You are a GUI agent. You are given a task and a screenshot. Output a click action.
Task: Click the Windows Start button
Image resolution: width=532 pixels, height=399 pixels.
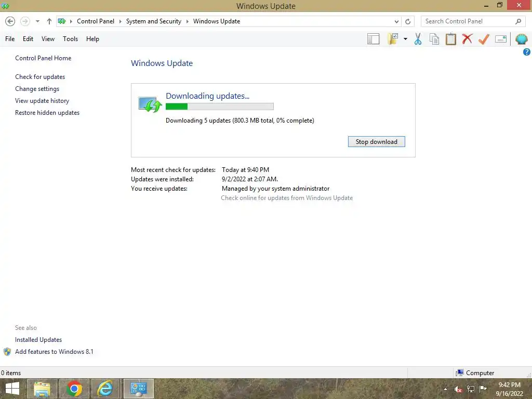[x=12, y=389]
